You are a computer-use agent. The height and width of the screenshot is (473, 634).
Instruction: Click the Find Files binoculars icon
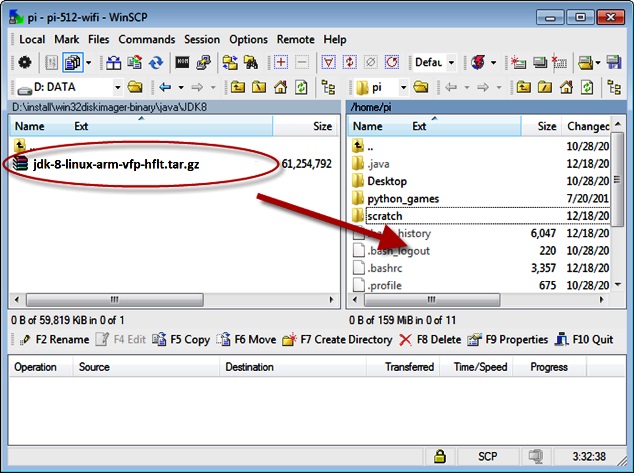click(251, 63)
